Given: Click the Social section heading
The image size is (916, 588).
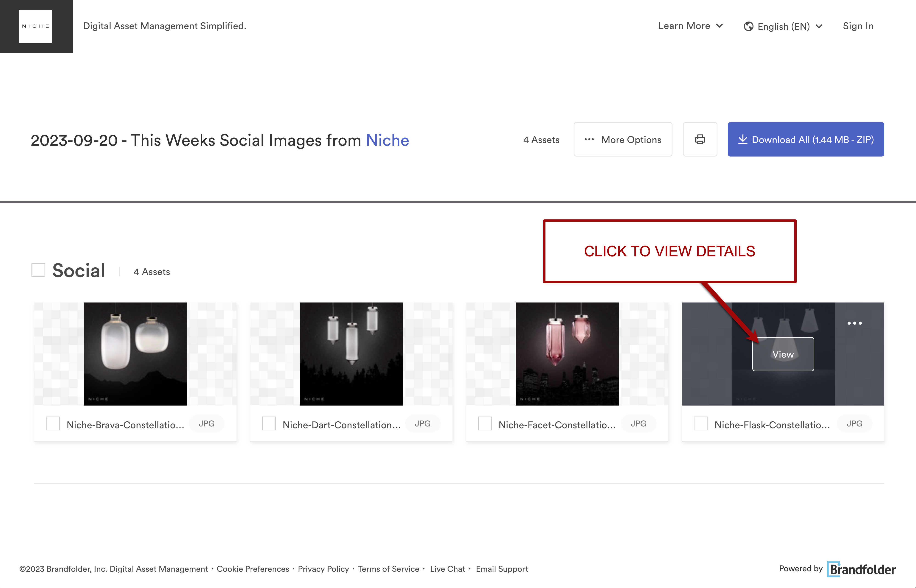Looking at the screenshot, I should 79,270.
